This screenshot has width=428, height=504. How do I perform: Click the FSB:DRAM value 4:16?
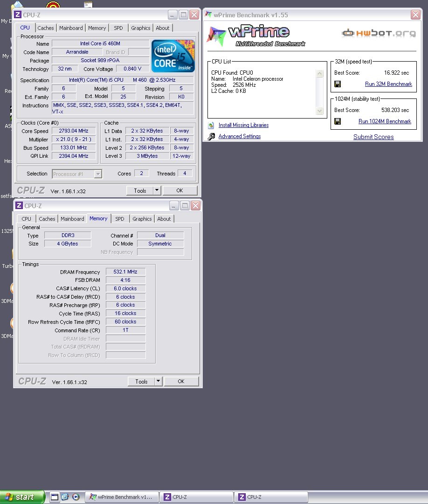pos(125,280)
